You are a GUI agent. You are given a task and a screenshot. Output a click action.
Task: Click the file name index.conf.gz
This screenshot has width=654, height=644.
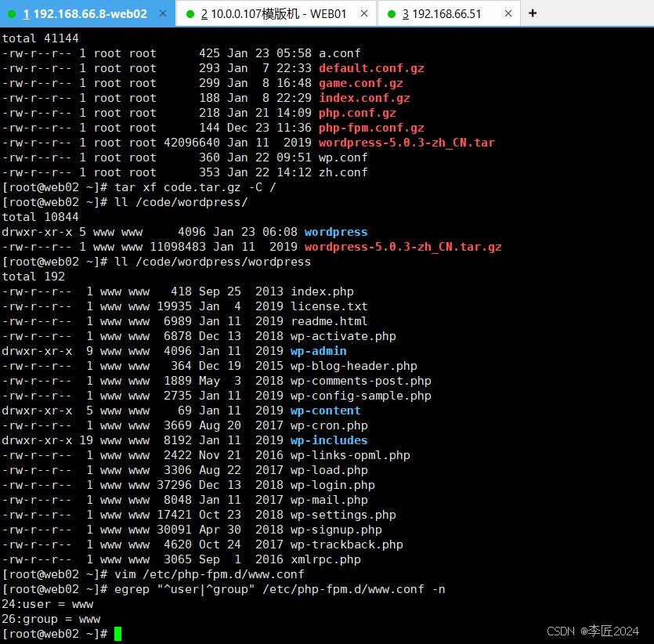click(364, 98)
